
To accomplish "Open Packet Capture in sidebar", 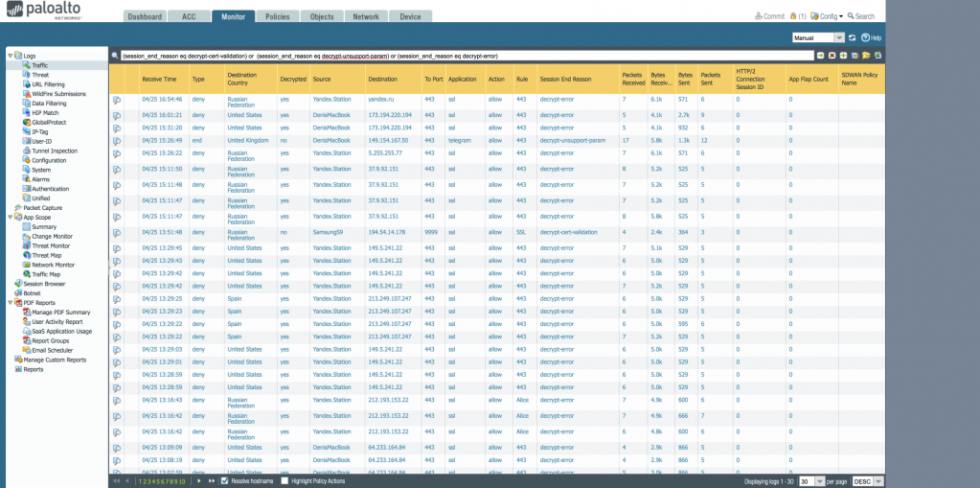I will pos(42,208).
